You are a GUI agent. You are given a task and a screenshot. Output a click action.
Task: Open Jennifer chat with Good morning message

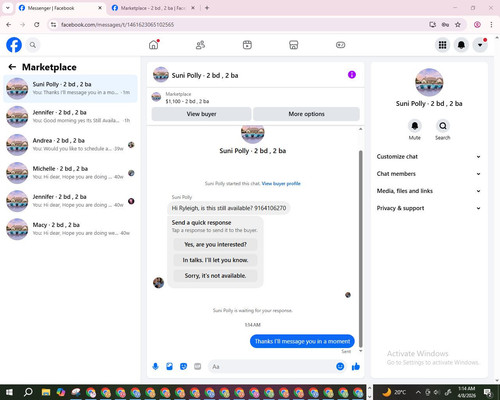point(70,117)
